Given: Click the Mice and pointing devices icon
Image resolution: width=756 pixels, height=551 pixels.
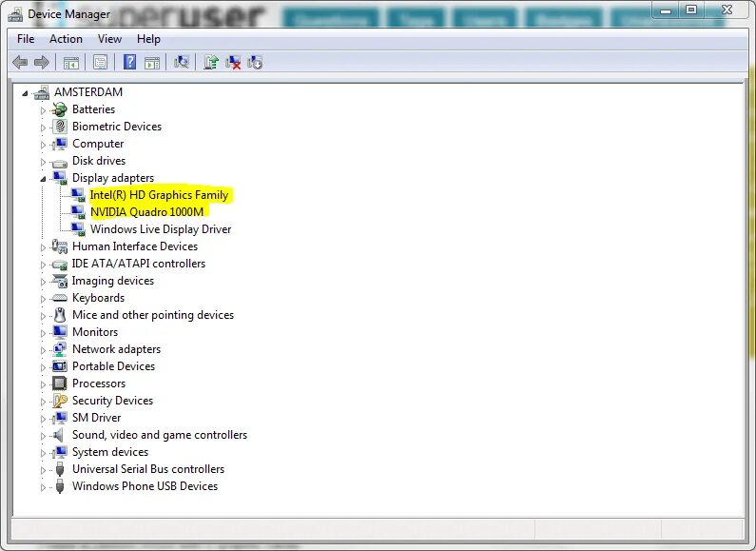Looking at the screenshot, I should (x=60, y=315).
